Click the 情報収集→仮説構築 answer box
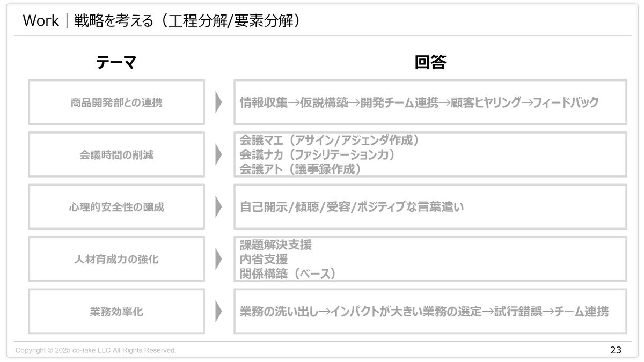The width and height of the screenshot is (644, 362). [430, 102]
